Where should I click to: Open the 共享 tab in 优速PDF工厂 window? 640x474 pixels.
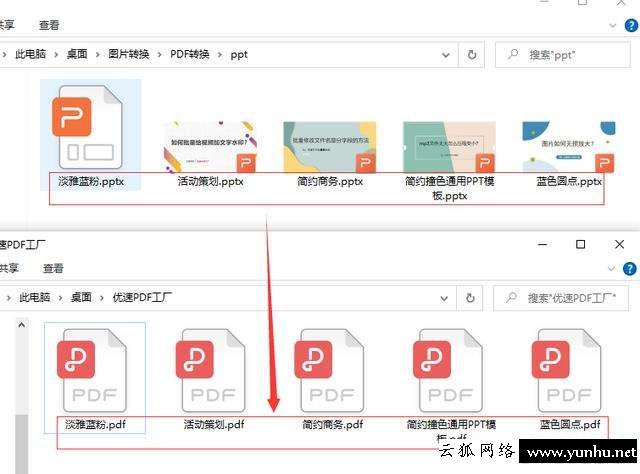(x=9, y=268)
